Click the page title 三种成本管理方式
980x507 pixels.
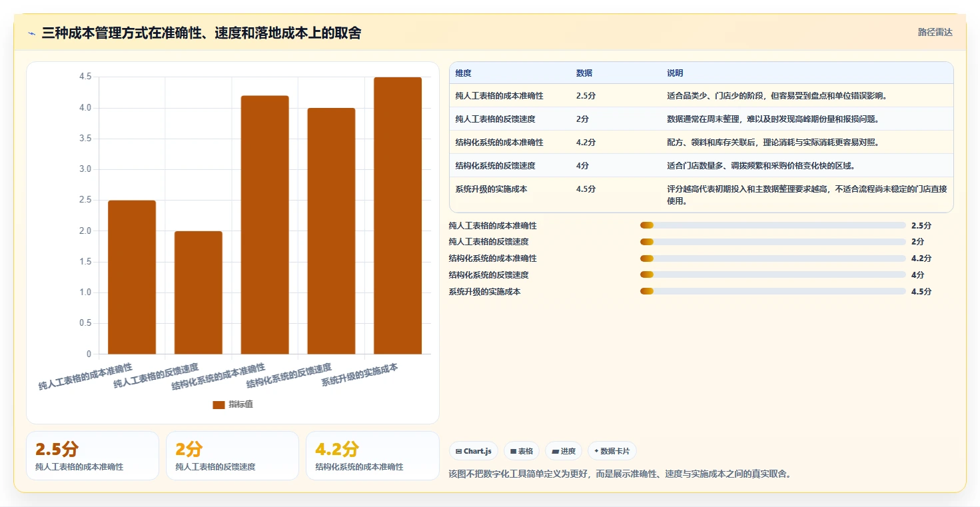pyautogui.click(x=201, y=33)
